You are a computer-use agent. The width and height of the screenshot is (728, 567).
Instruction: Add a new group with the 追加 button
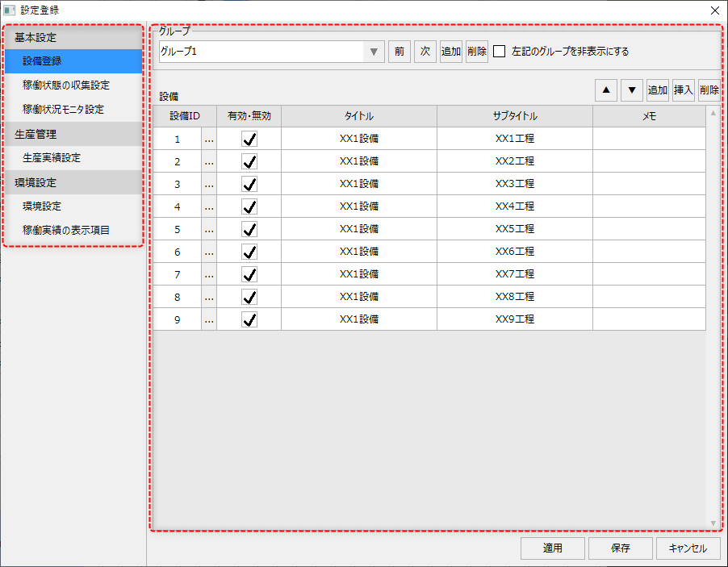450,51
